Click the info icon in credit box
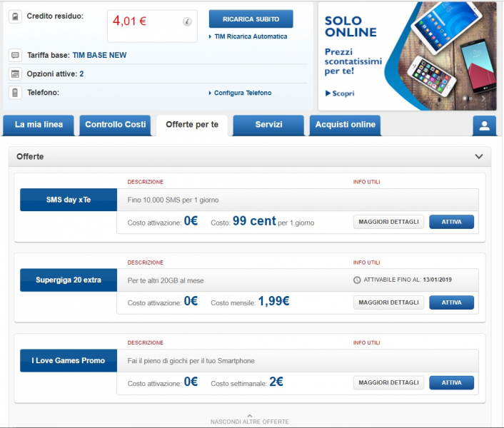Screen dimensions: 504x428 point(187,21)
